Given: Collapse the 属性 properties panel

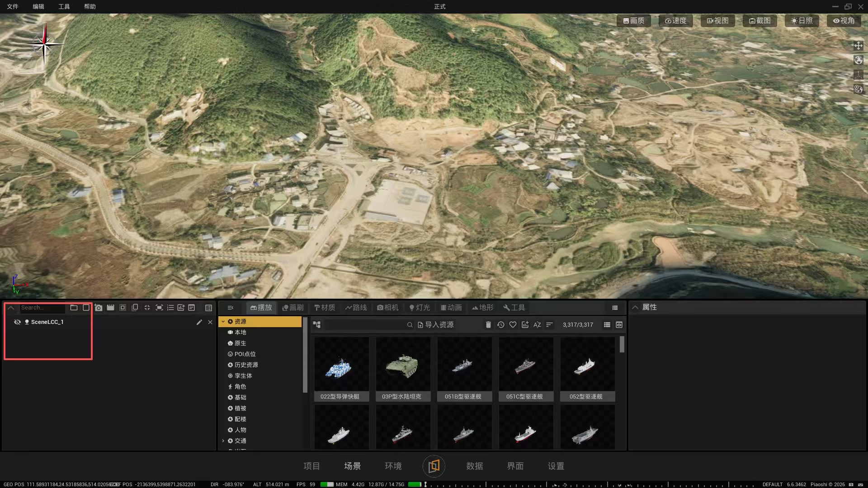Looking at the screenshot, I should click(x=635, y=307).
